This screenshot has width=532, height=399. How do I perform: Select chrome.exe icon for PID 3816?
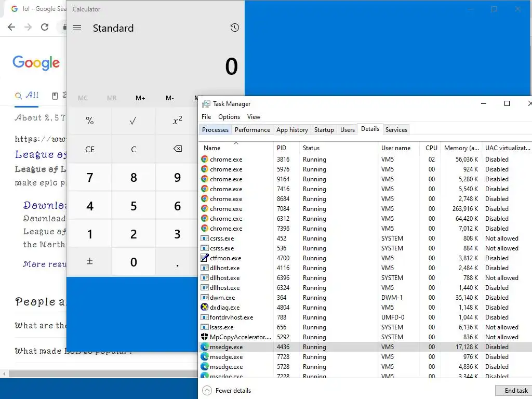point(204,159)
